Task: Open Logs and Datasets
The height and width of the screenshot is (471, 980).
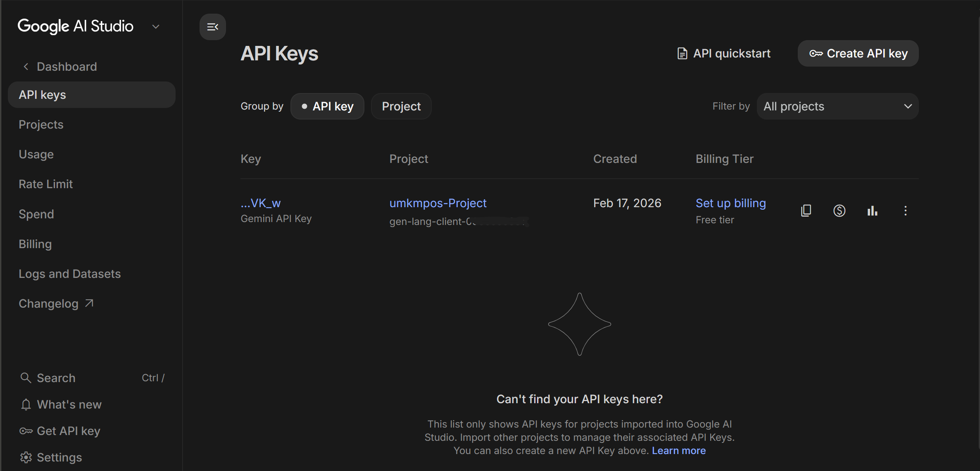Action: 69,274
